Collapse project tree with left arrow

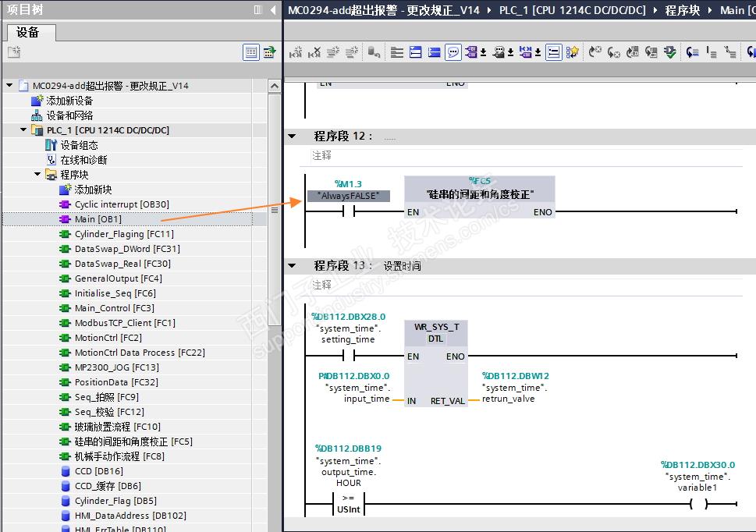coord(273,9)
